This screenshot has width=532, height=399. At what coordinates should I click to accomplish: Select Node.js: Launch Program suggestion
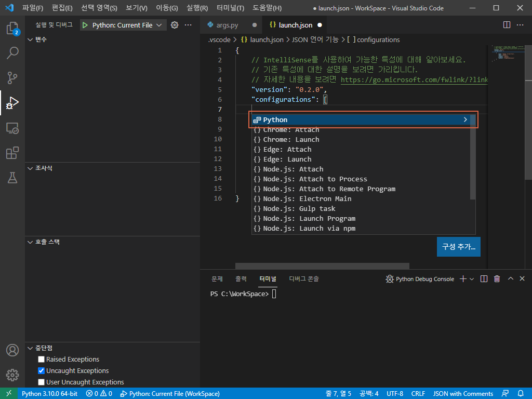pyautogui.click(x=361, y=219)
